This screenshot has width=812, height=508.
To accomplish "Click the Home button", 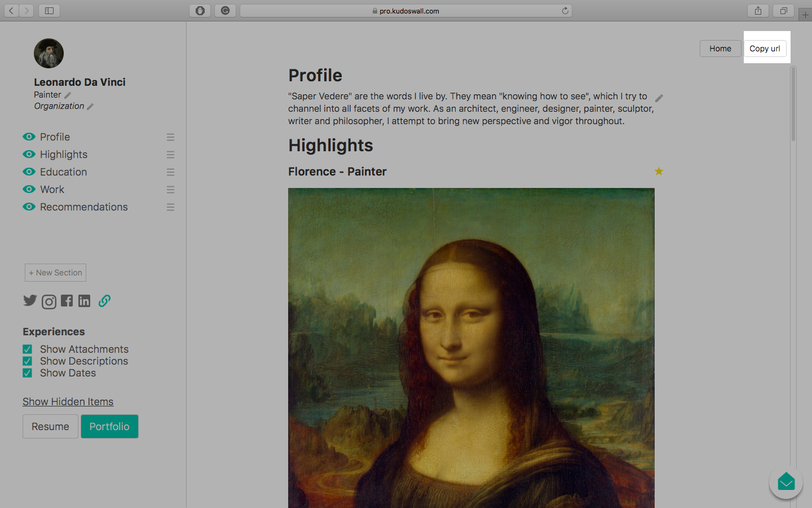I will point(720,49).
